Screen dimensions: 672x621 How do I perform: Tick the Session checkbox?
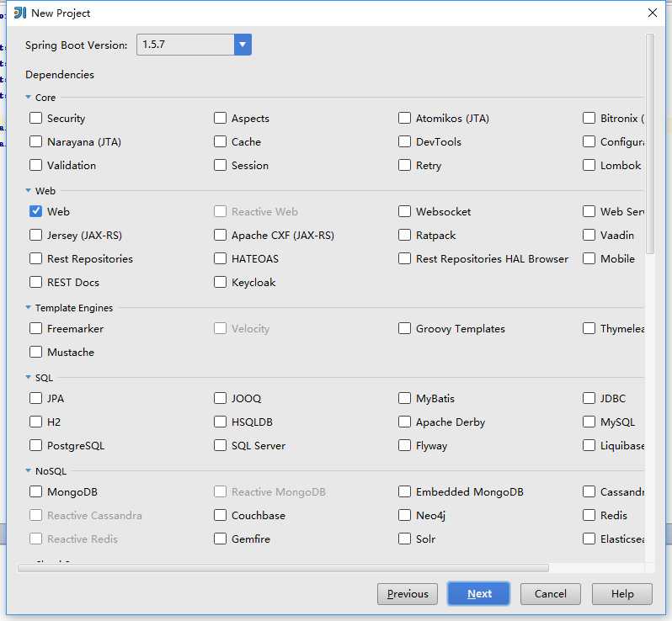click(220, 165)
